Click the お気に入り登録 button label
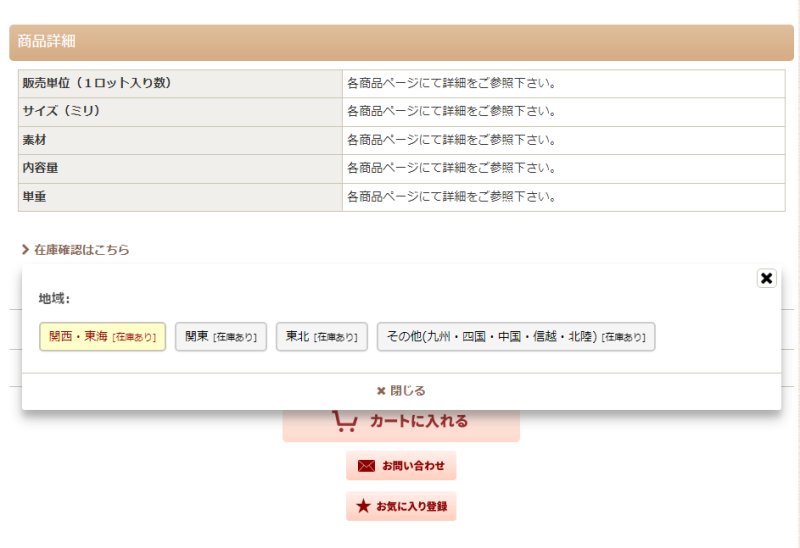Viewport: 800px width, 548px height. [x=411, y=507]
